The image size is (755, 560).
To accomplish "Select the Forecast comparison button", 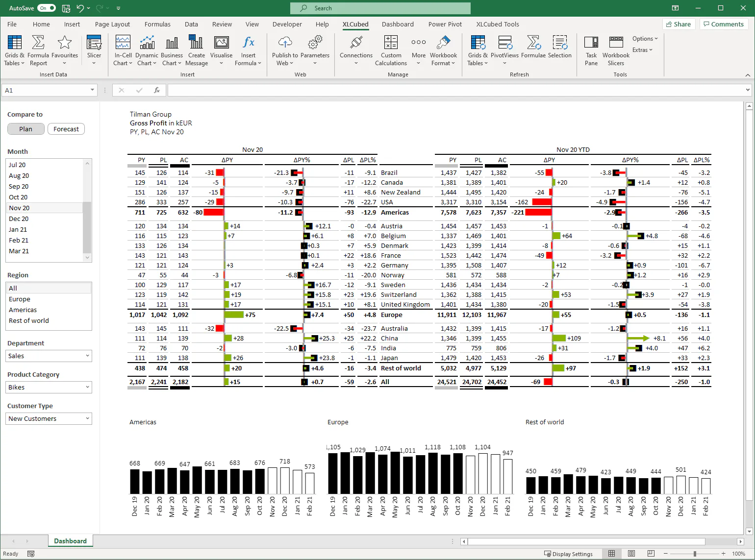I will [x=66, y=129].
